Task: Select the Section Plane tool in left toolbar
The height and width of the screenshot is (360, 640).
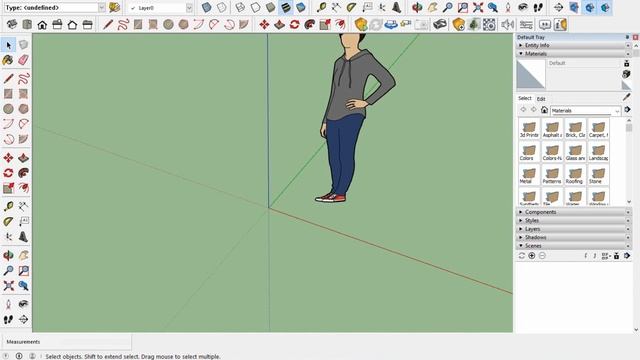Action: (23, 319)
